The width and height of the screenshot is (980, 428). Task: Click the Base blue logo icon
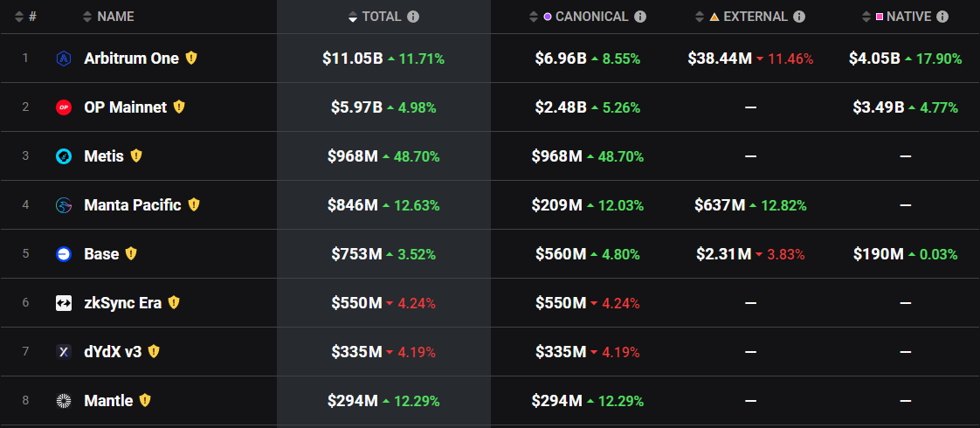point(63,254)
